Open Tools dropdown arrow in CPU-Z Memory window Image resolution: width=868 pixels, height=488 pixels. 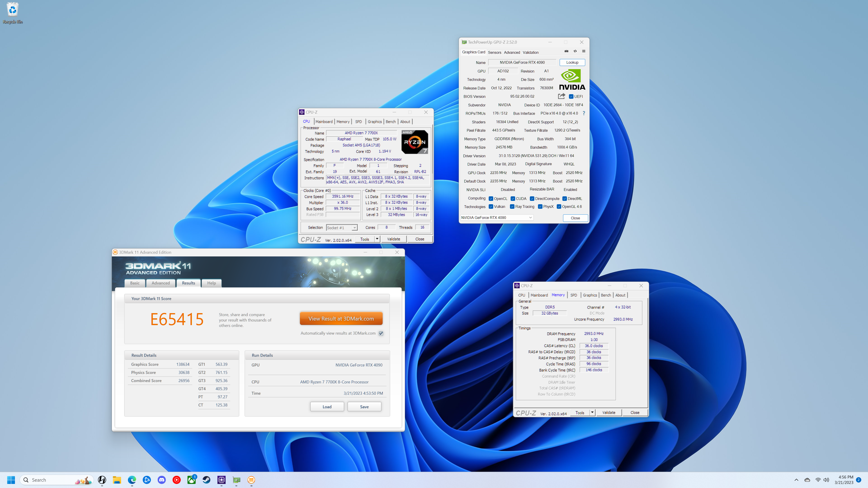[x=592, y=412]
